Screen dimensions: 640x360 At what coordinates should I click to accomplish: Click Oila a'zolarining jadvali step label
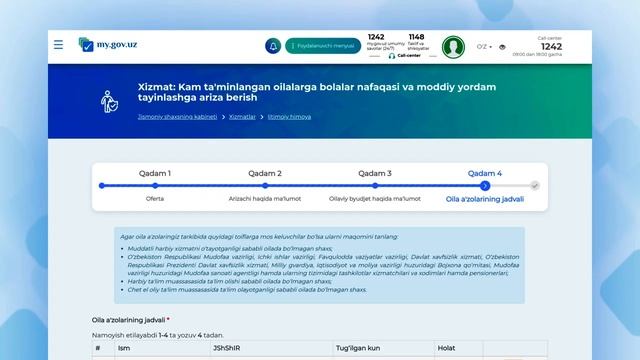point(484,199)
